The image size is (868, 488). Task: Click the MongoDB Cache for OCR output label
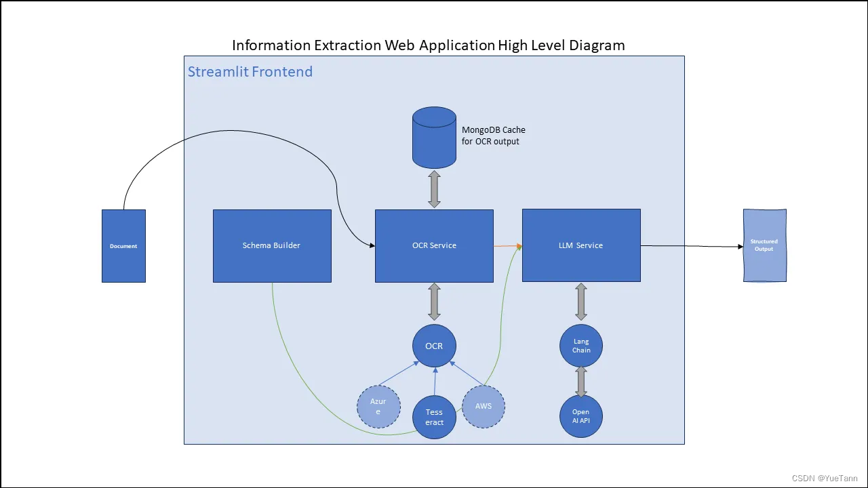point(494,136)
